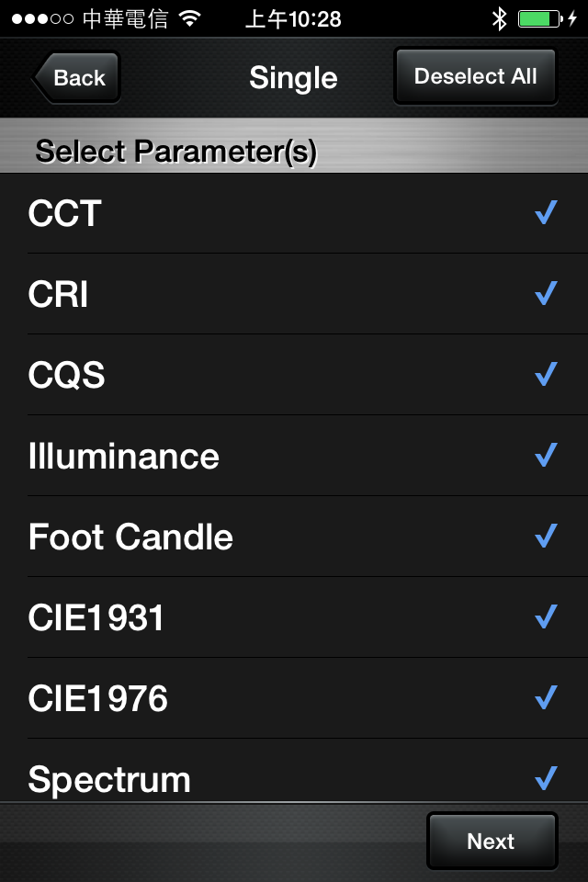Toggle the Foot Candle checkmark
The width and height of the screenshot is (588, 882).
click(x=546, y=536)
